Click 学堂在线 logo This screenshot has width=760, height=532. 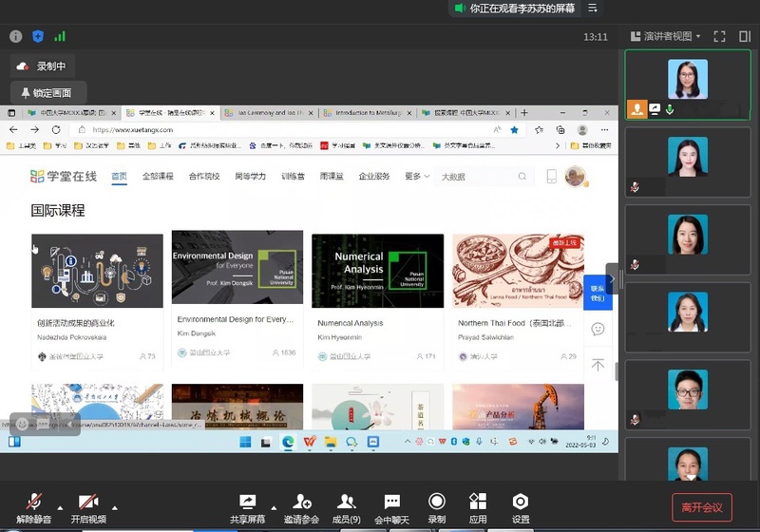point(64,177)
